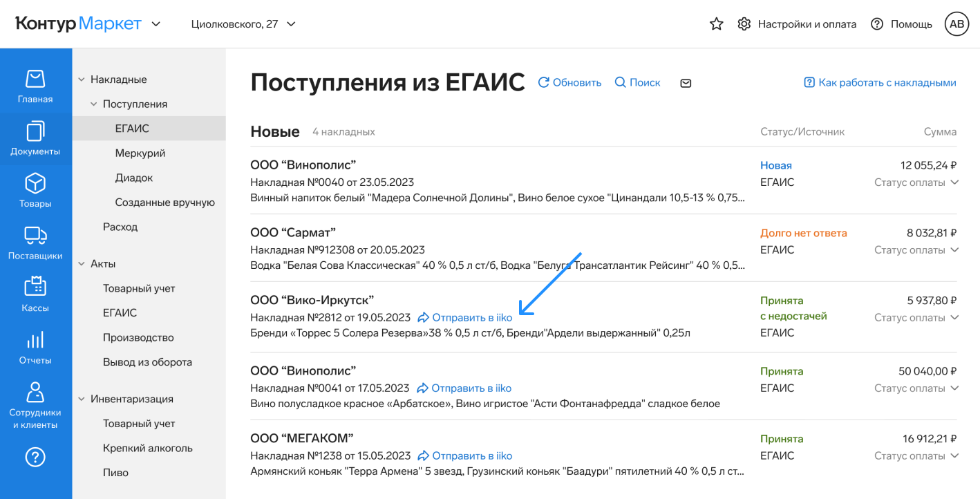This screenshot has width=980, height=499.
Task: Open Как работать с накладными help link
Action: pos(880,82)
